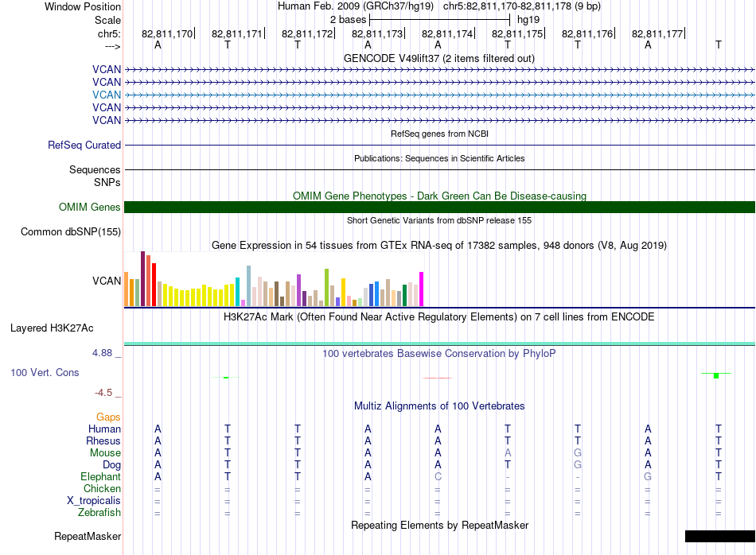Click the turquoise Layered H3K27Ac signal line
This screenshot has height=555, width=756.
pyautogui.click(x=439, y=343)
